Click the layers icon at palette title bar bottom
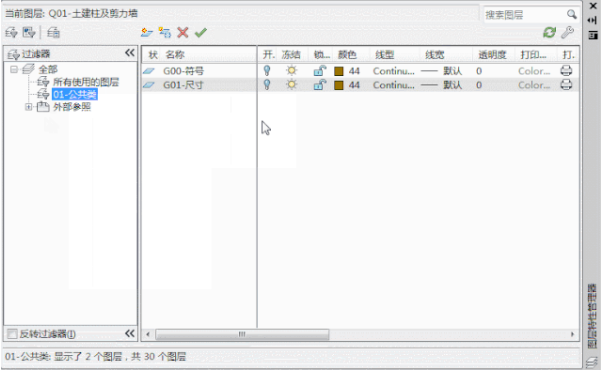Viewport: 601px width, 371px height. 593,362
